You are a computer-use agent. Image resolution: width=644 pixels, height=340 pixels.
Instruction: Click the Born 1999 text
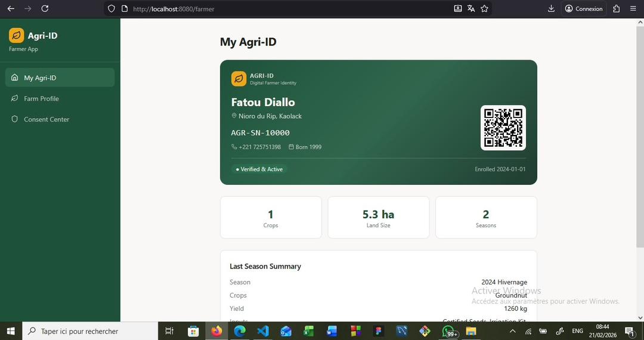(x=308, y=147)
